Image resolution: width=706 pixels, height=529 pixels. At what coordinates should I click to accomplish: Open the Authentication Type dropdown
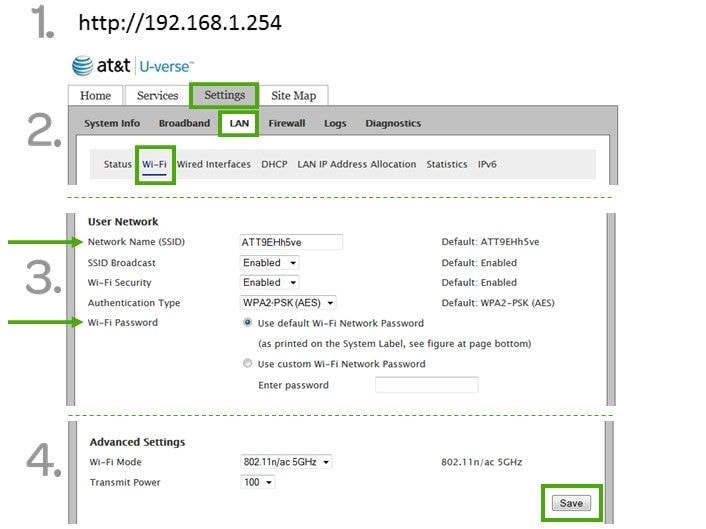(x=288, y=303)
